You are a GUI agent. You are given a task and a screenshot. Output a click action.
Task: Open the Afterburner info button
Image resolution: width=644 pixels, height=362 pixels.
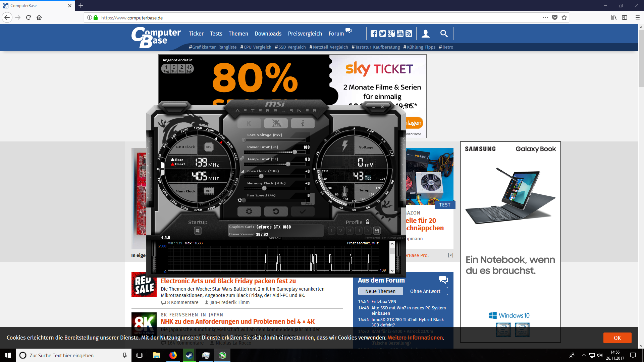(303, 123)
